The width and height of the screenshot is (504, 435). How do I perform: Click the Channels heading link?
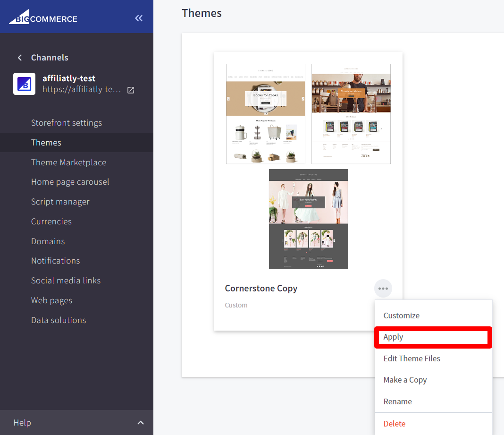click(50, 58)
